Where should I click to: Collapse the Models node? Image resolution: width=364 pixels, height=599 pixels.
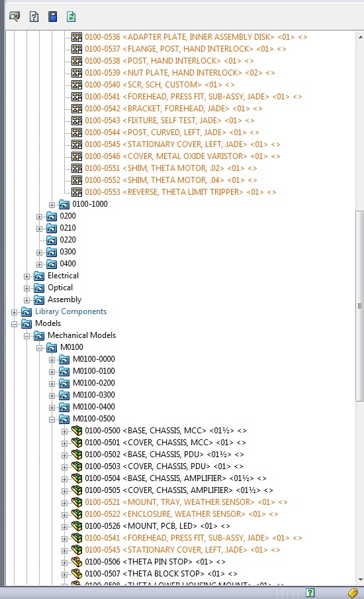(14, 324)
